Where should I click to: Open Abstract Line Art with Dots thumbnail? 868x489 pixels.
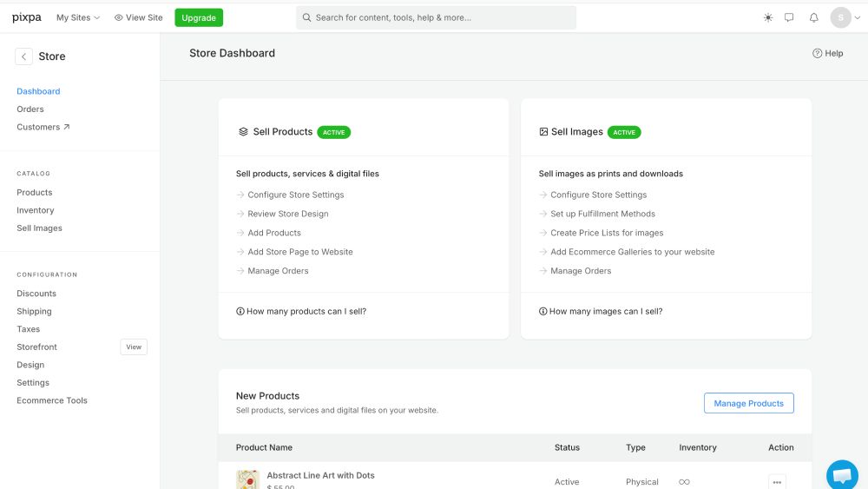click(247, 479)
